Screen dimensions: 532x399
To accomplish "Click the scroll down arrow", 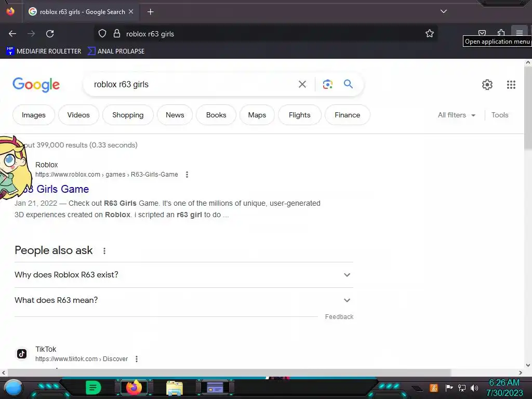I will pos(528,365).
